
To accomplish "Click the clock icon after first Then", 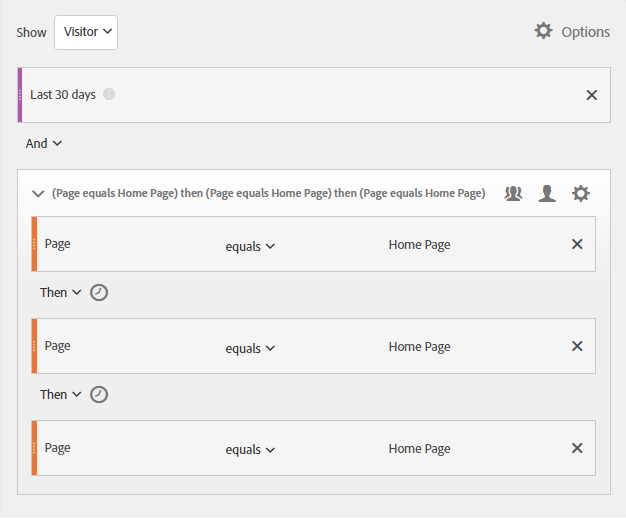I will tap(99, 293).
